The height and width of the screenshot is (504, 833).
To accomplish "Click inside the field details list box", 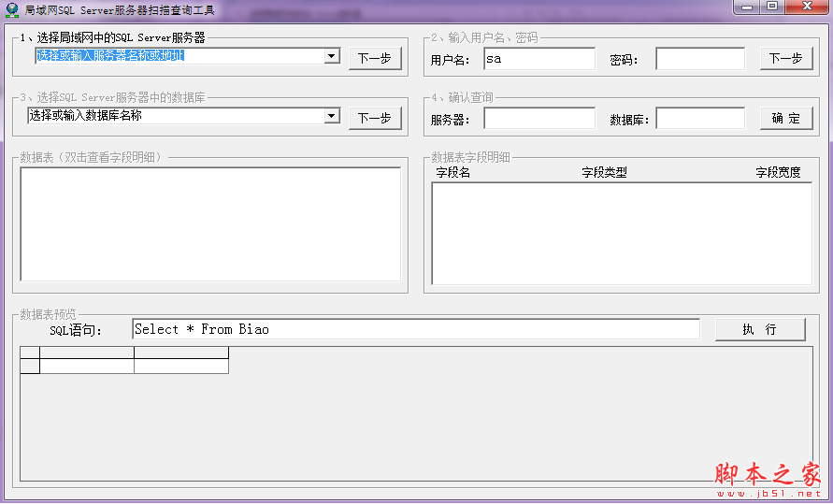I will pyautogui.click(x=622, y=234).
